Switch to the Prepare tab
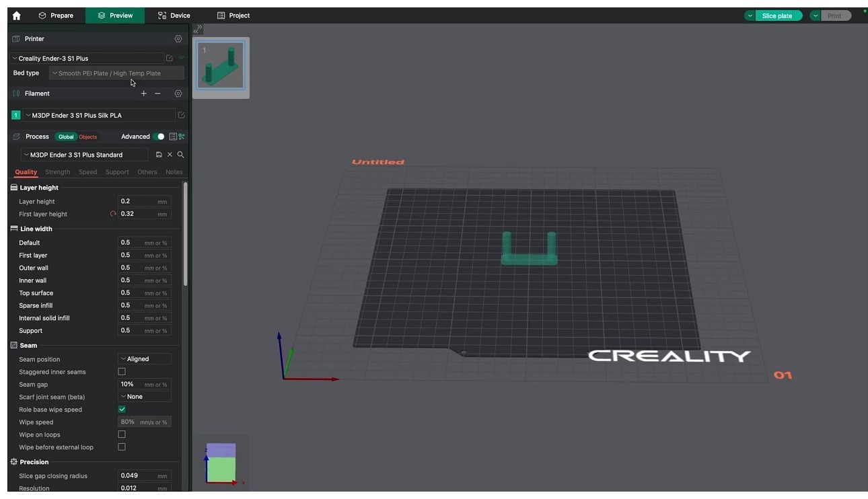Screen dimensions: 868x499 [x=56, y=15]
